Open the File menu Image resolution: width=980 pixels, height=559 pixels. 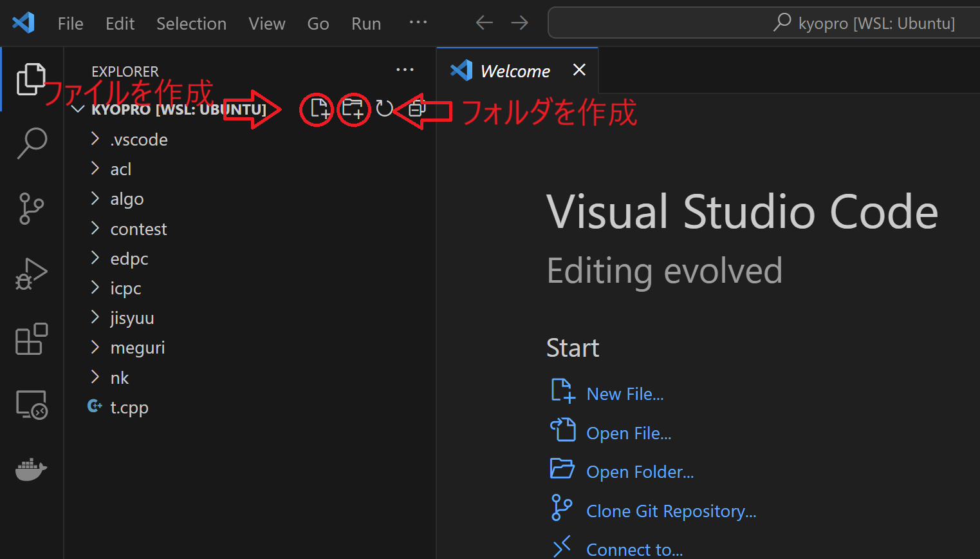pos(69,23)
